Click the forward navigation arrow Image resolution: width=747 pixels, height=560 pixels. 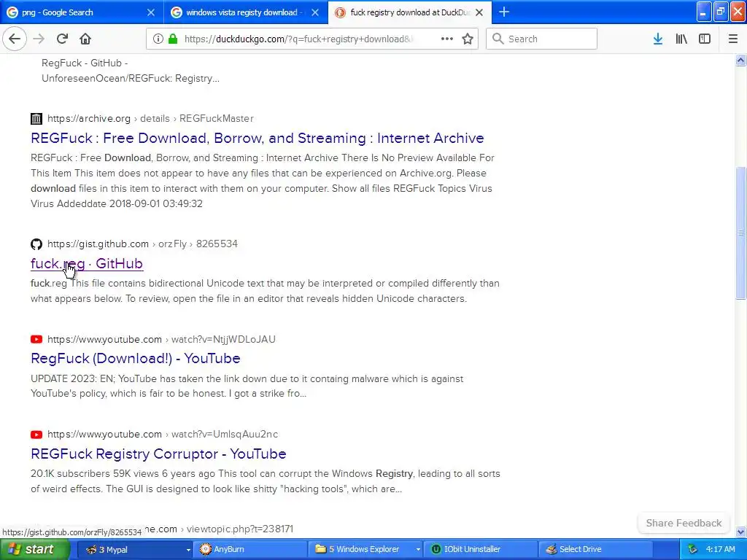click(x=39, y=39)
